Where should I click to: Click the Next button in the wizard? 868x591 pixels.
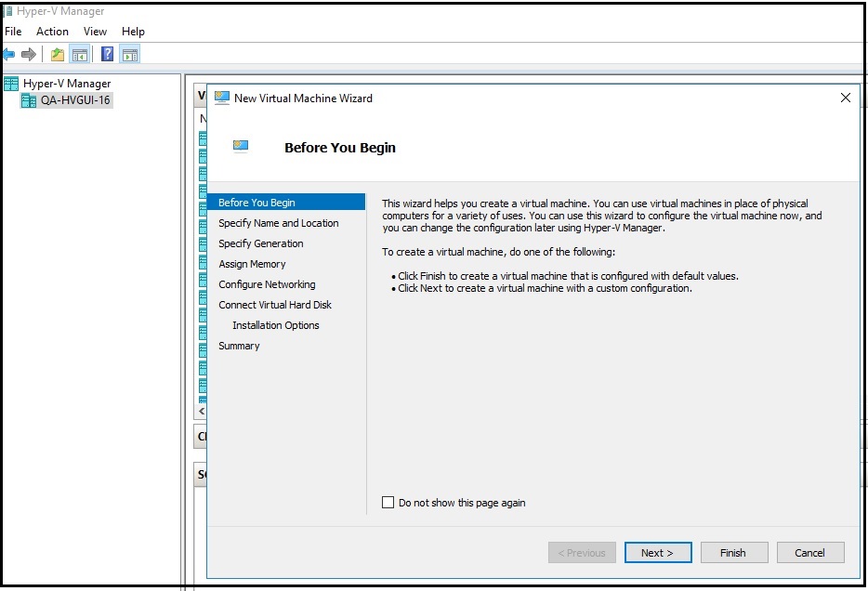click(658, 553)
